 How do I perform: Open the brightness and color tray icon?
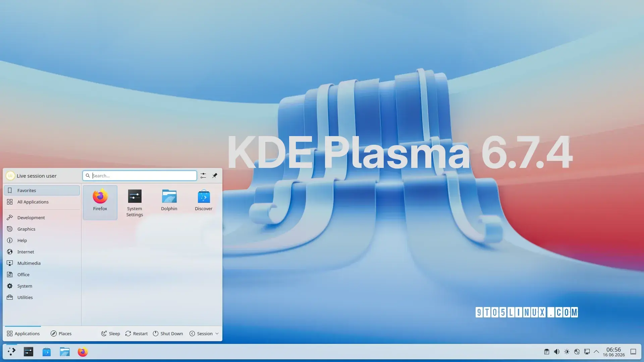point(567,352)
